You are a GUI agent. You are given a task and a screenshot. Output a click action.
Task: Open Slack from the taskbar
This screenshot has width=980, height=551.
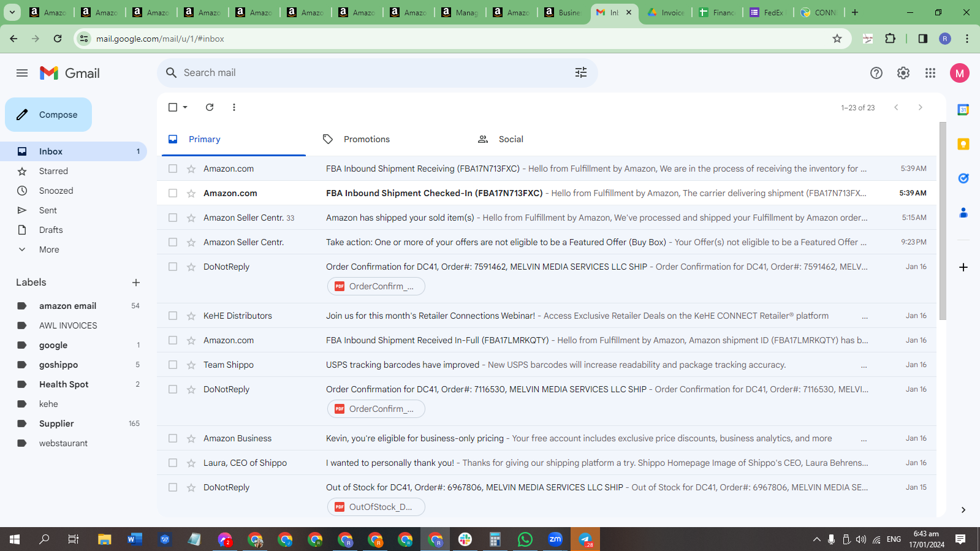[465, 539]
